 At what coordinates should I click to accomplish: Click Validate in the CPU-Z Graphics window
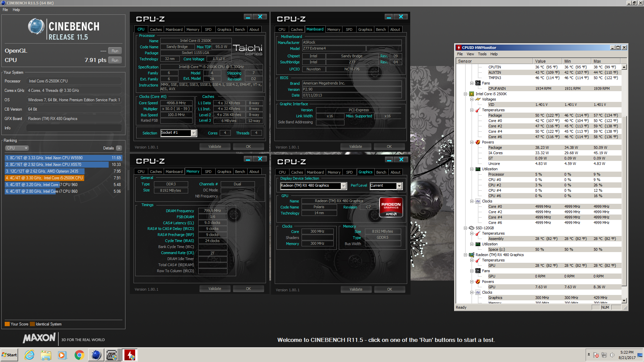pyautogui.click(x=356, y=289)
